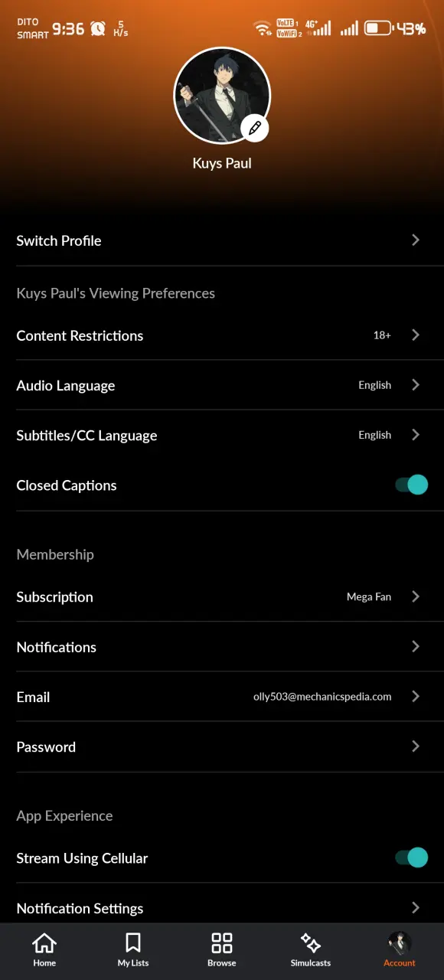Tap the email address olly503@mechanicspedia.com
Image resolution: width=444 pixels, height=980 pixels.
coord(322,697)
